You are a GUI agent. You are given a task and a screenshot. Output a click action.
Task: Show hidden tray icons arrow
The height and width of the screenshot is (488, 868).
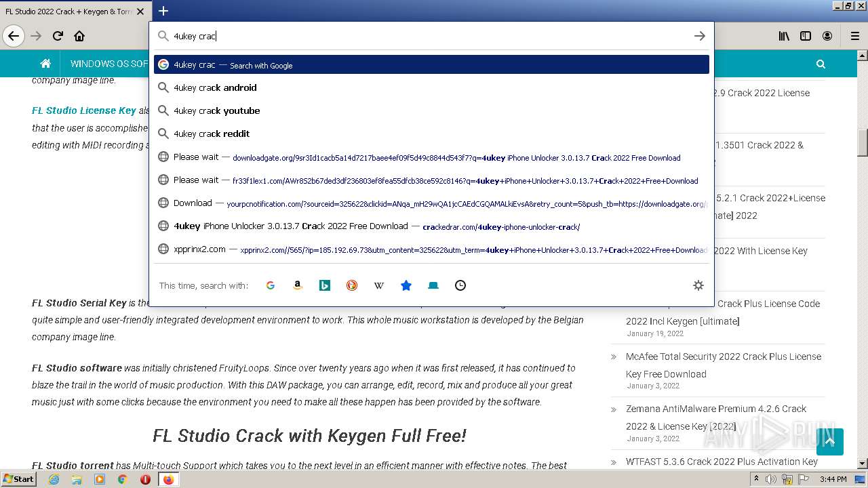coord(757,479)
